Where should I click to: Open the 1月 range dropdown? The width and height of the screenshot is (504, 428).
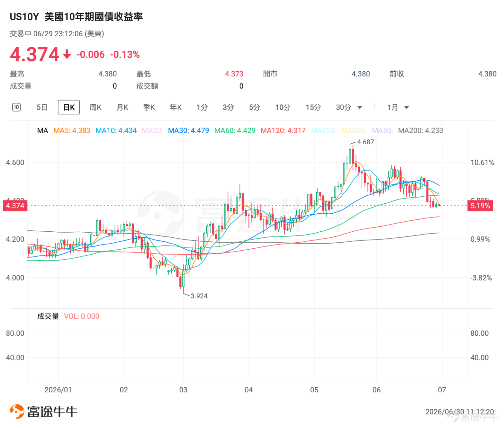point(398,107)
